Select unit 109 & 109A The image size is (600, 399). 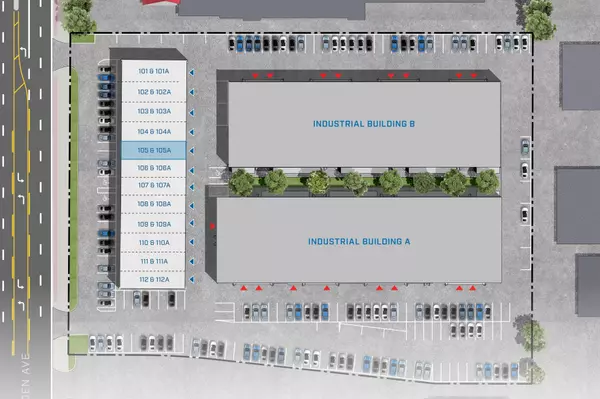coord(154,224)
